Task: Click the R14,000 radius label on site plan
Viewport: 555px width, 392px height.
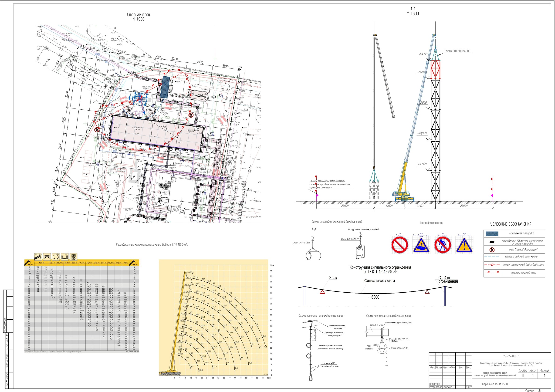Action: tap(164, 112)
